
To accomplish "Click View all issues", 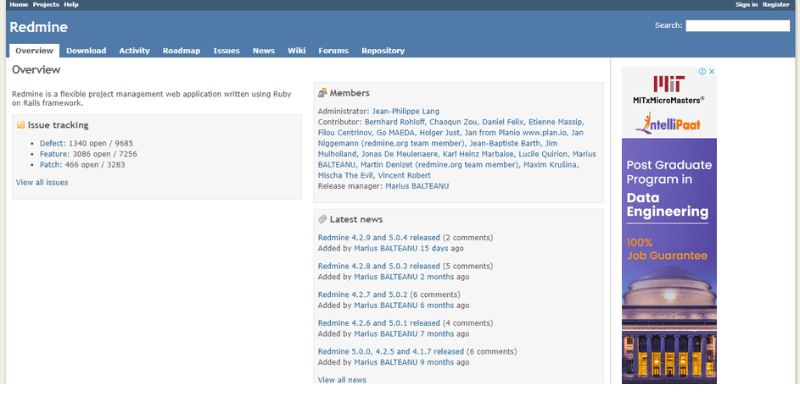I will point(42,182).
